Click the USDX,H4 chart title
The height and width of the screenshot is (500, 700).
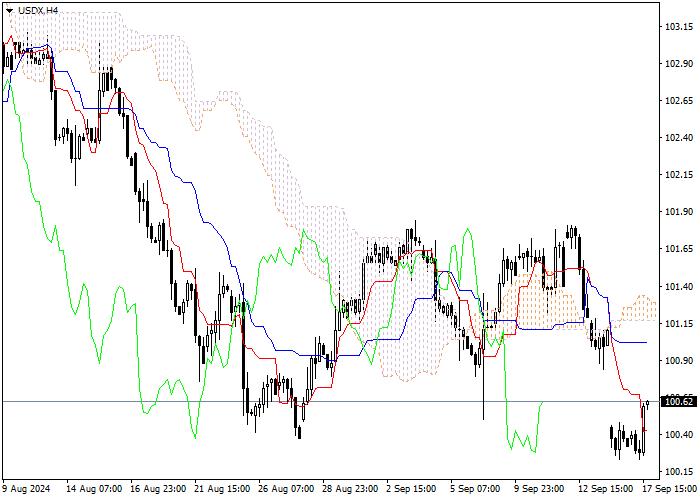tap(38, 10)
